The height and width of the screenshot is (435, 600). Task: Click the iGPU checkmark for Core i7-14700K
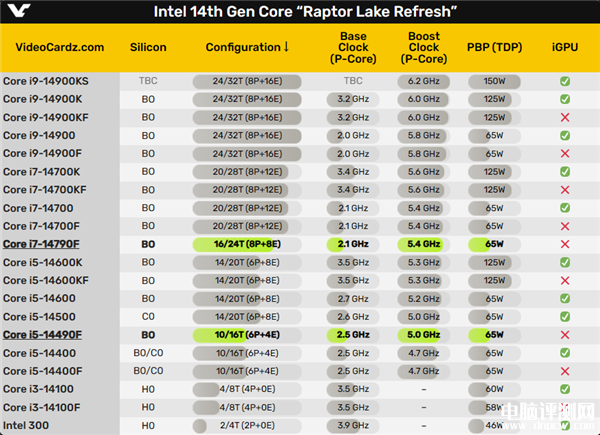coord(565,172)
